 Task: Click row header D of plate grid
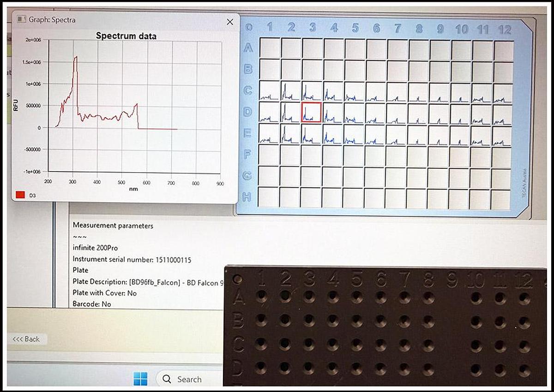(247, 112)
